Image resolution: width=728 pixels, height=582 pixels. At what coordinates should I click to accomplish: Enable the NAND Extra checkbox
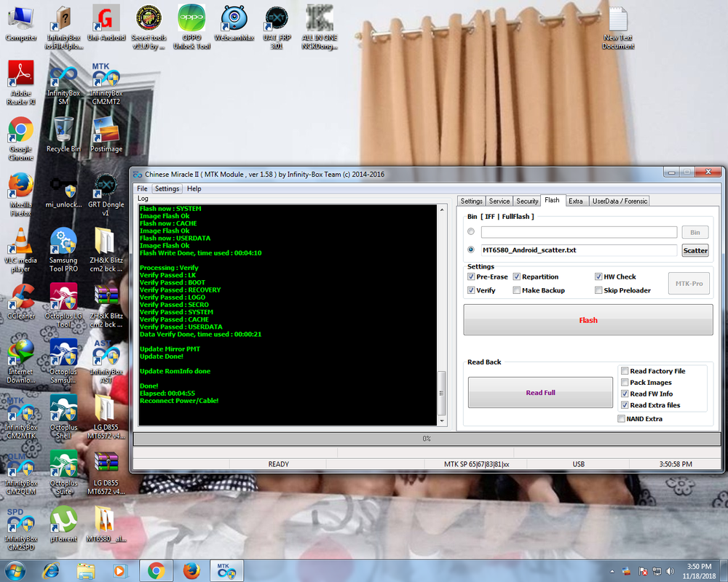click(x=640, y=418)
